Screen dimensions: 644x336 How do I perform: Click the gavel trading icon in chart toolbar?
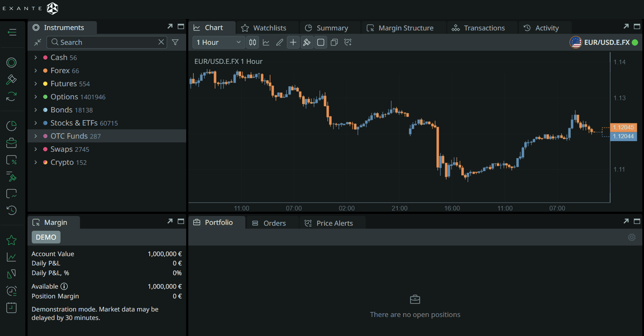point(307,42)
